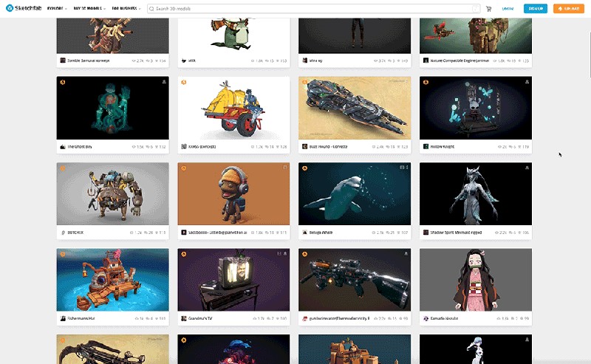Viewport: 591px width, 364px height.
Task: Open the Fisherman's Hut title link
Action: tap(81, 318)
